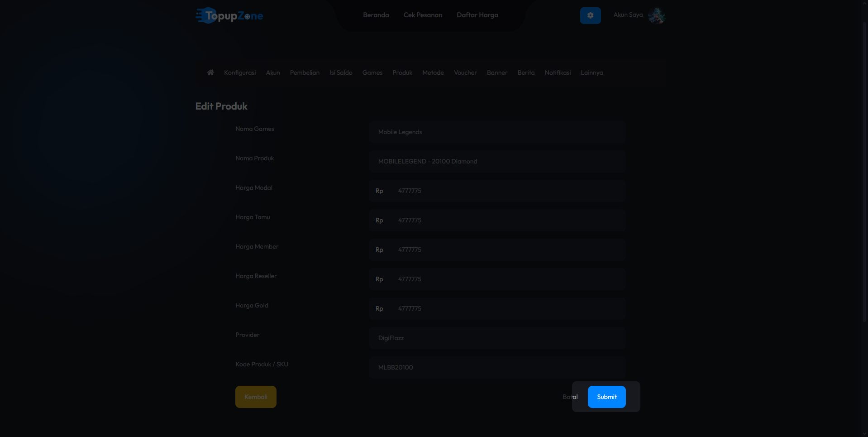The width and height of the screenshot is (868, 437).
Task: Open the Akun admin menu
Action: click(x=273, y=72)
